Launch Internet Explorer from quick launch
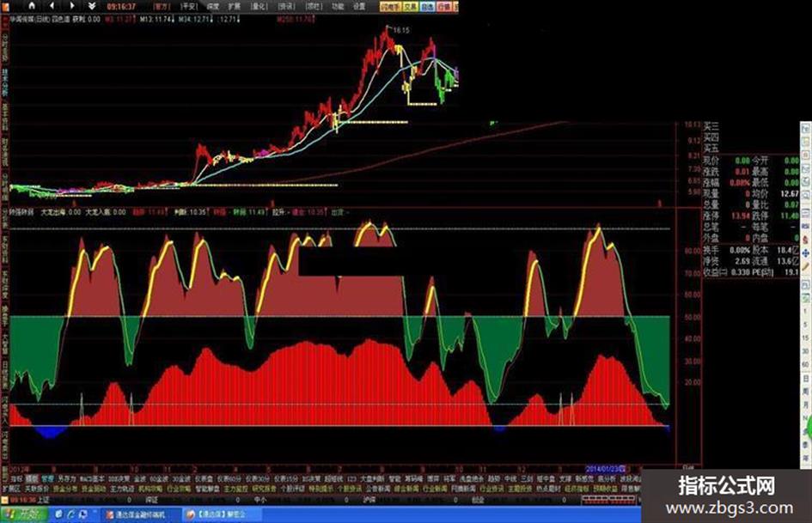The width and height of the screenshot is (812, 523). pos(71,514)
